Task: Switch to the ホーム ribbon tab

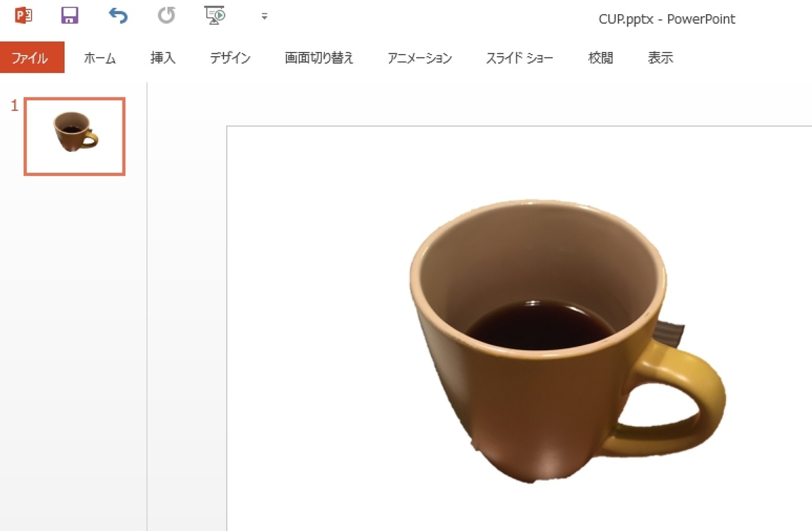Action: (x=100, y=58)
